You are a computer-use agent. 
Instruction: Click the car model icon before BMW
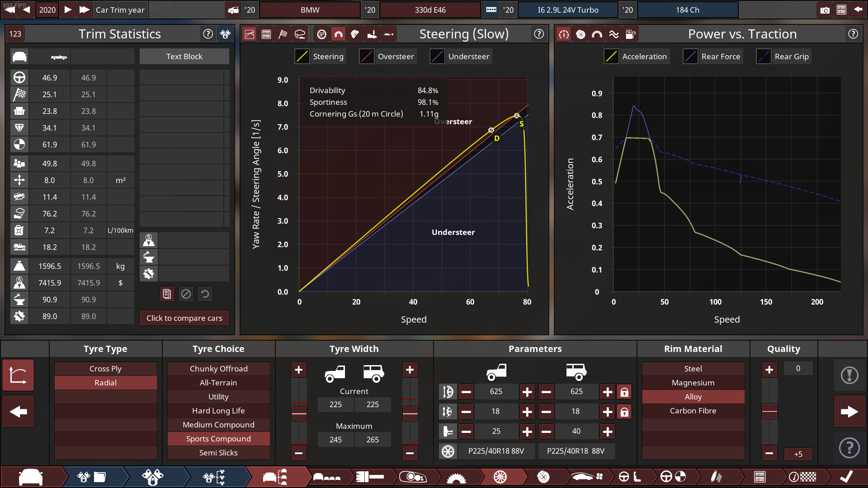click(x=233, y=9)
